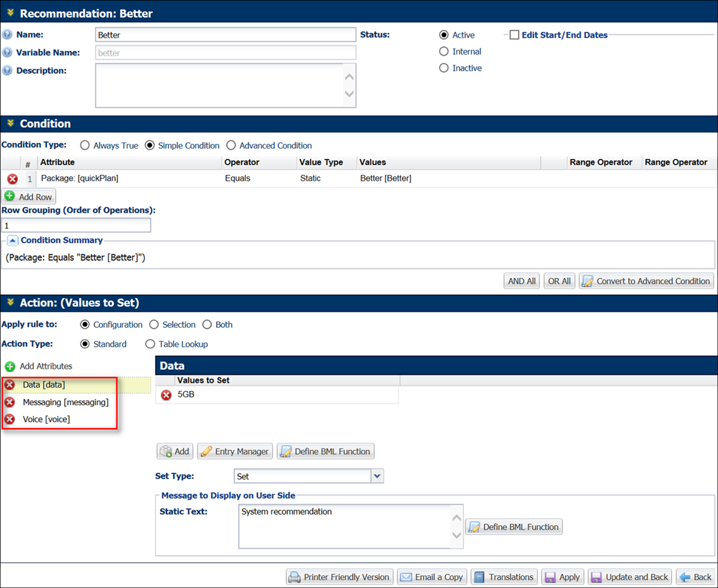
Task: Click Update and Back
Action: tap(630, 577)
